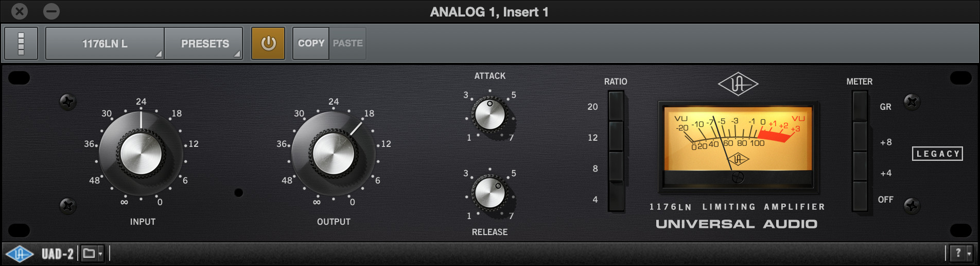Viewport: 980px width, 266px height.
Task: Set the meter to +8 mode
Action: pyautogui.click(x=860, y=137)
